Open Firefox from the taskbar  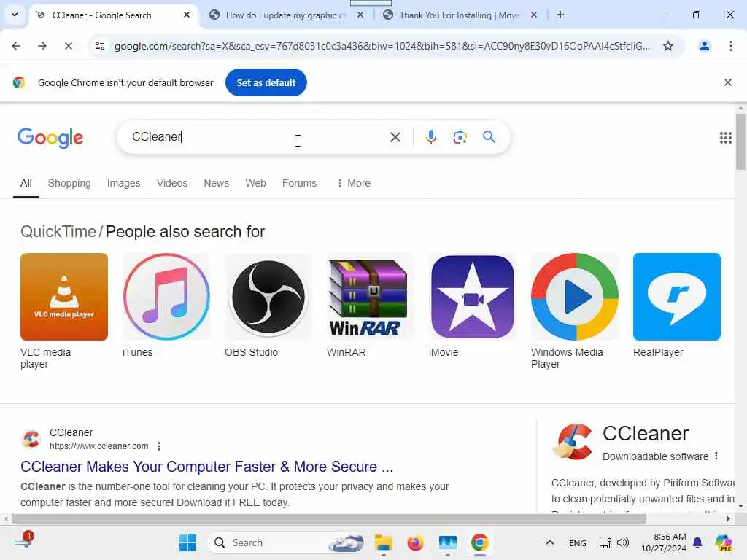click(415, 542)
